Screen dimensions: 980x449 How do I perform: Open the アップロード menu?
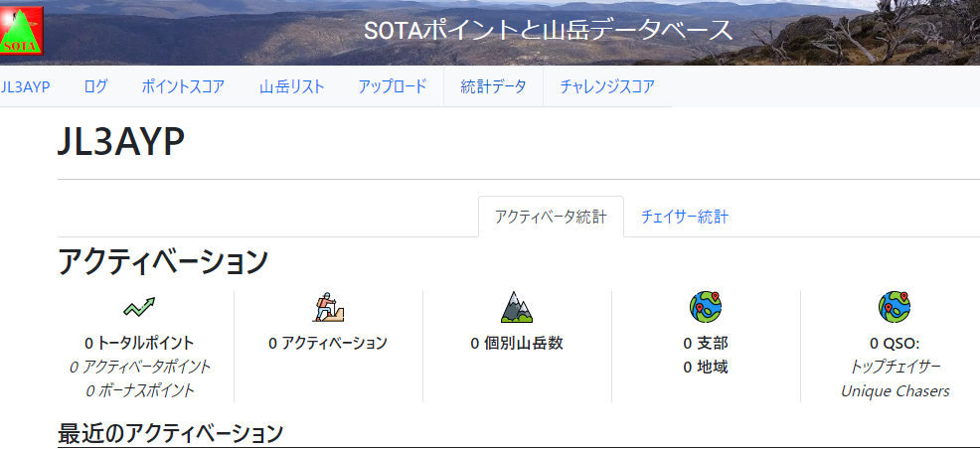point(393,86)
